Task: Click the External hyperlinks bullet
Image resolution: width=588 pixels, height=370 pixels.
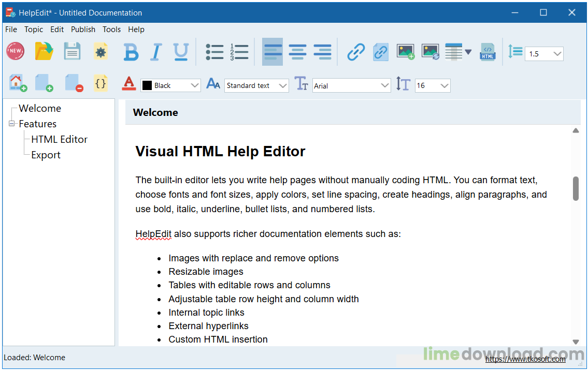Action: 208,326
